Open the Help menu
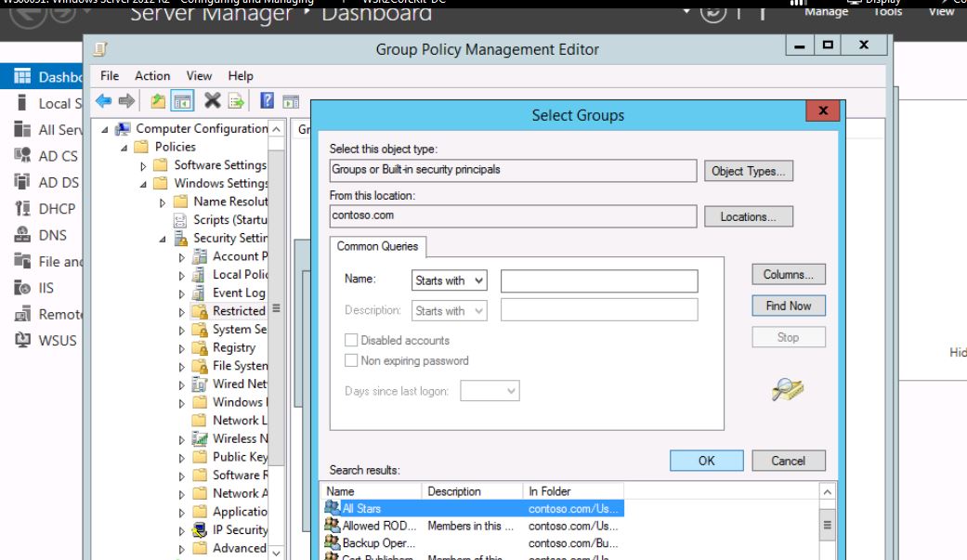967x560 pixels. 241,76
